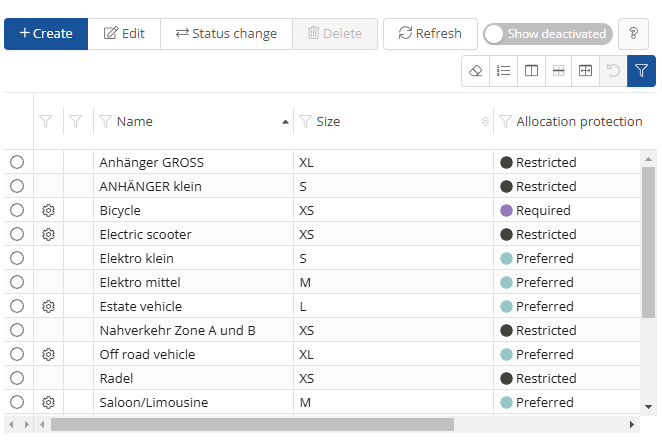The width and height of the screenshot is (662, 444).
Task: Click the Refresh button
Action: (430, 34)
